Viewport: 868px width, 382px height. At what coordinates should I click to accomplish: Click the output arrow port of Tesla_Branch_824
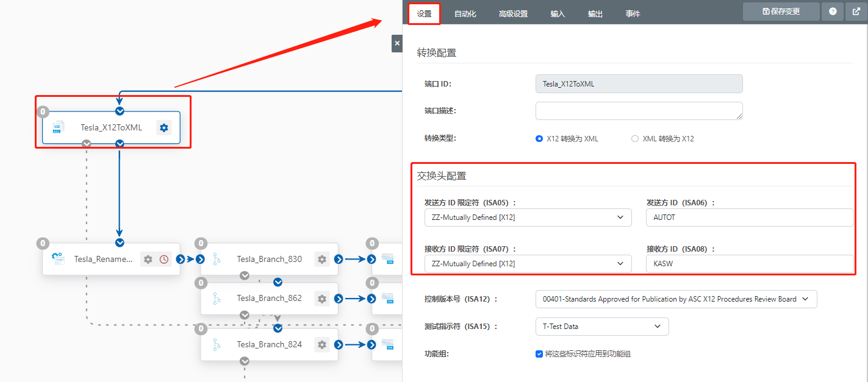click(339, 344)
